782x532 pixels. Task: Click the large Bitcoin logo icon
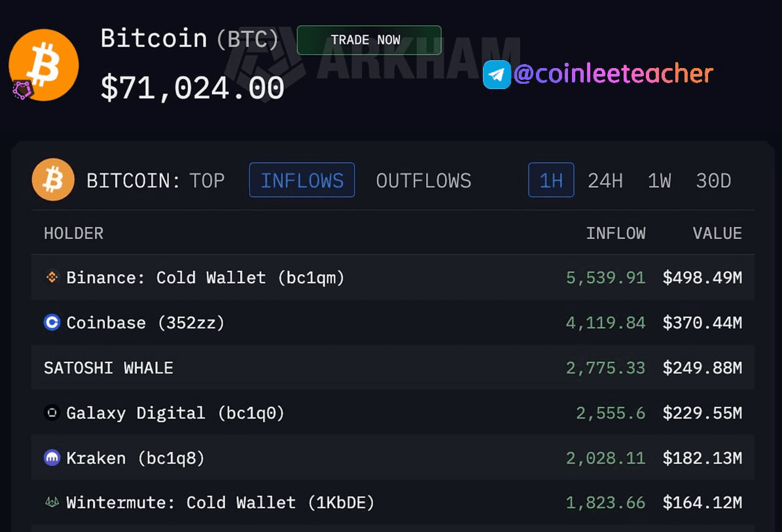click(x=44, y=65)
